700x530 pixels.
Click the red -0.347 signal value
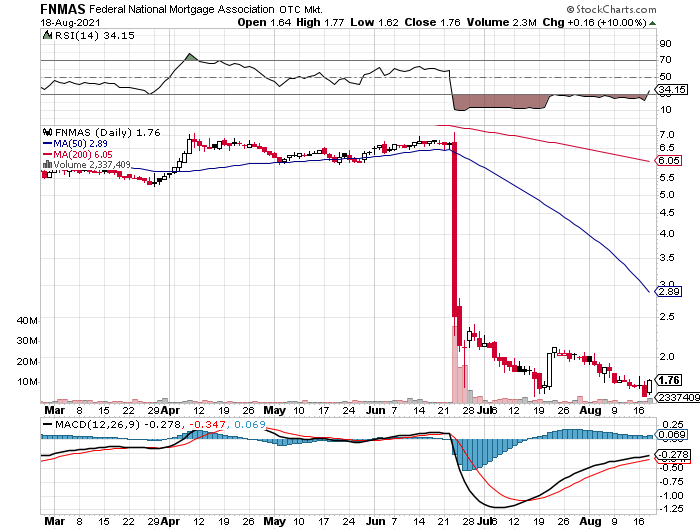[208, 424]
